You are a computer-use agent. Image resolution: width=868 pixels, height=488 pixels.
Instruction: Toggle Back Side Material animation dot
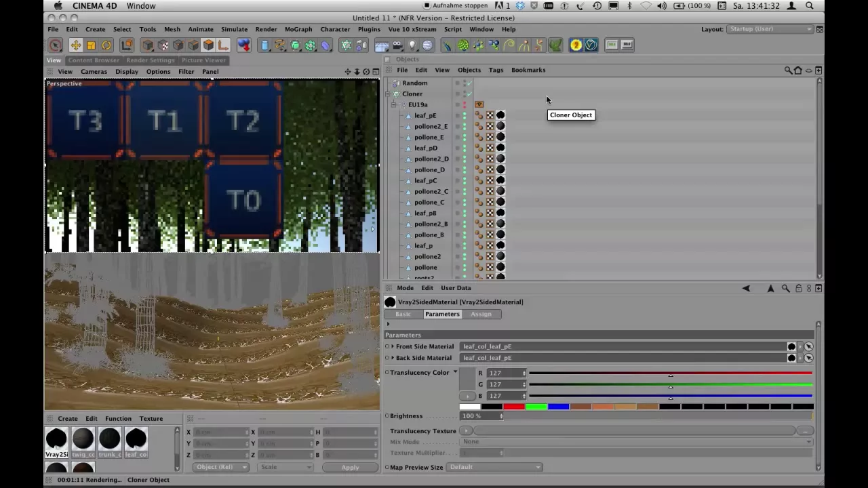387,358
